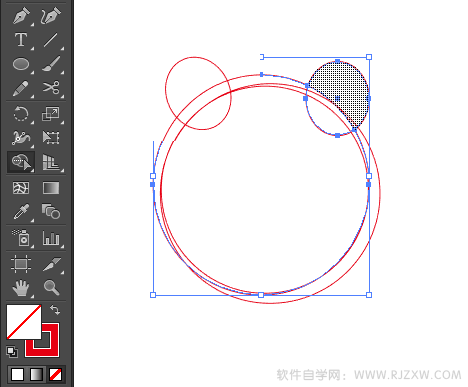The height and width of the screenshot is (387, 468).
Task: Select the Ellipse tool
Action: coord(21,64)
